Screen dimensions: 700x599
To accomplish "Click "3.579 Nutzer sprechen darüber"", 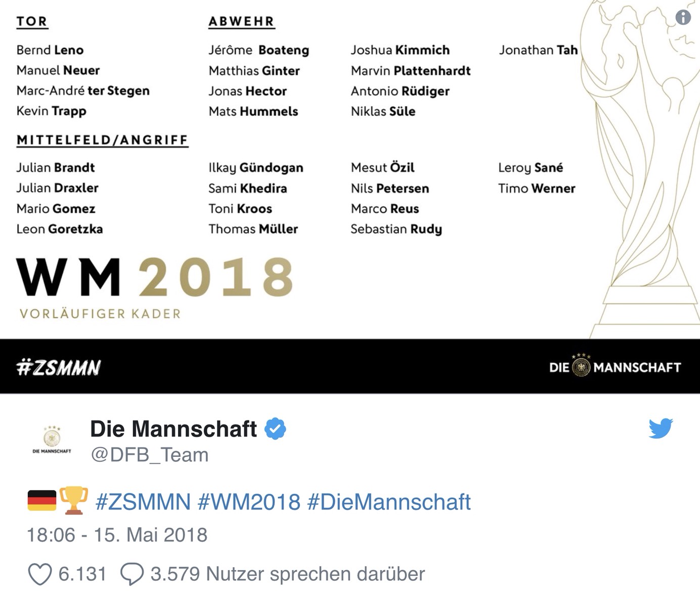I will tap(287, 574).
